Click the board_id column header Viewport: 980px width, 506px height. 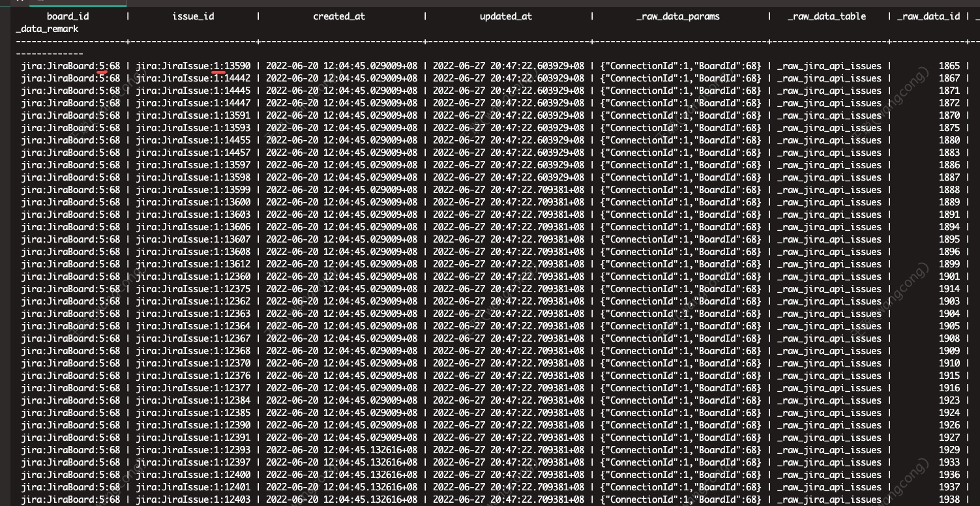tap(68, 16)
